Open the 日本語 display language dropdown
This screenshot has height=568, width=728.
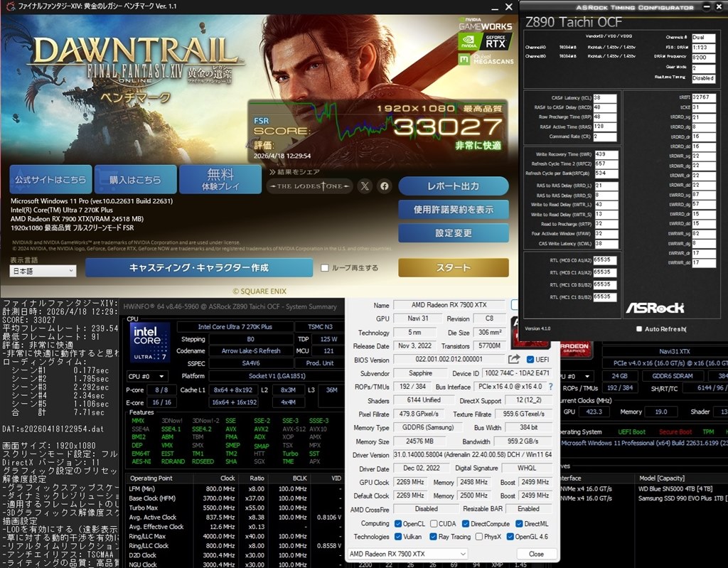(x=43, y=271)
